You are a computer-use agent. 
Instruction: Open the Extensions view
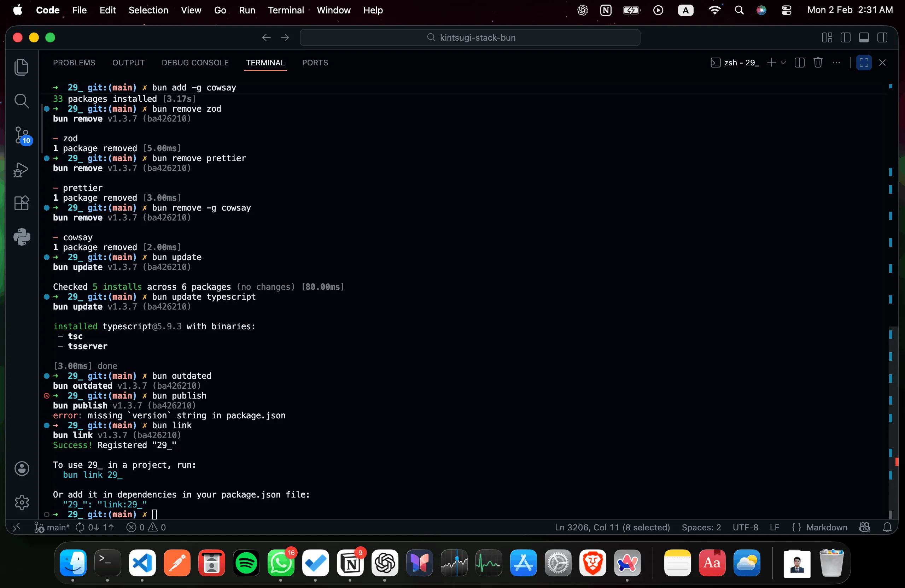point(21,203)
